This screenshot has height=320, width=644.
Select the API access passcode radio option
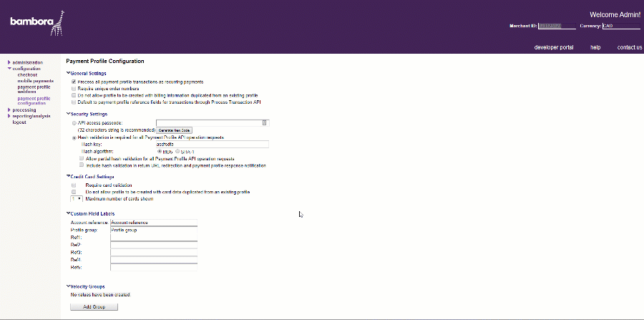tap(74, 123)
